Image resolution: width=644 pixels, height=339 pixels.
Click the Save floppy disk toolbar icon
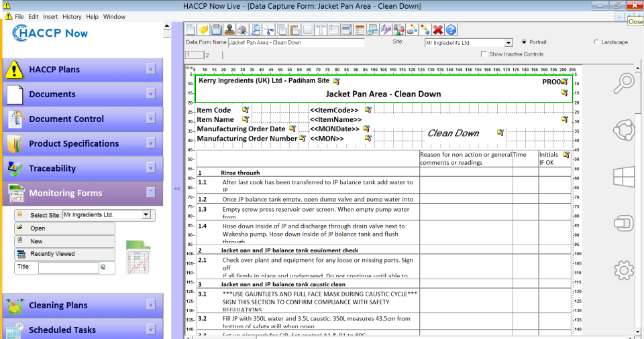pyautogui.click(x=217, y=29)
